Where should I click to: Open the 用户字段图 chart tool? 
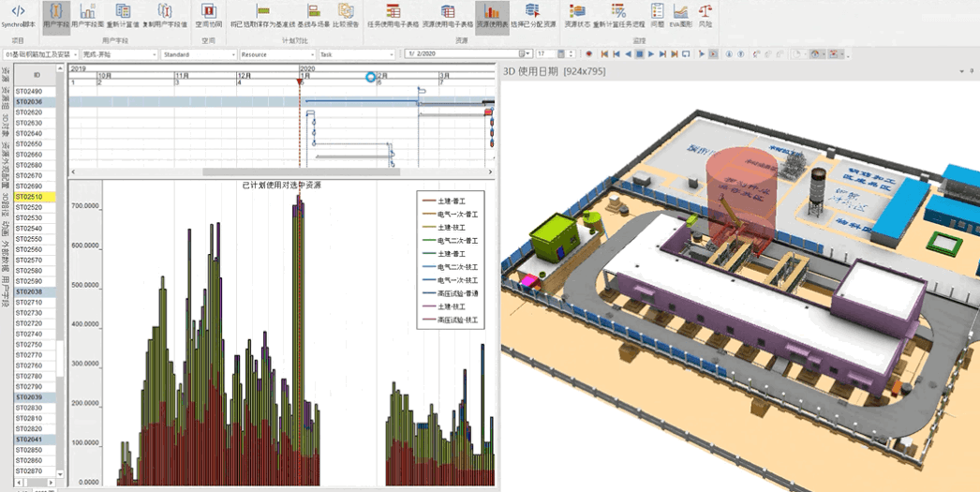click(x=87, y=17)
